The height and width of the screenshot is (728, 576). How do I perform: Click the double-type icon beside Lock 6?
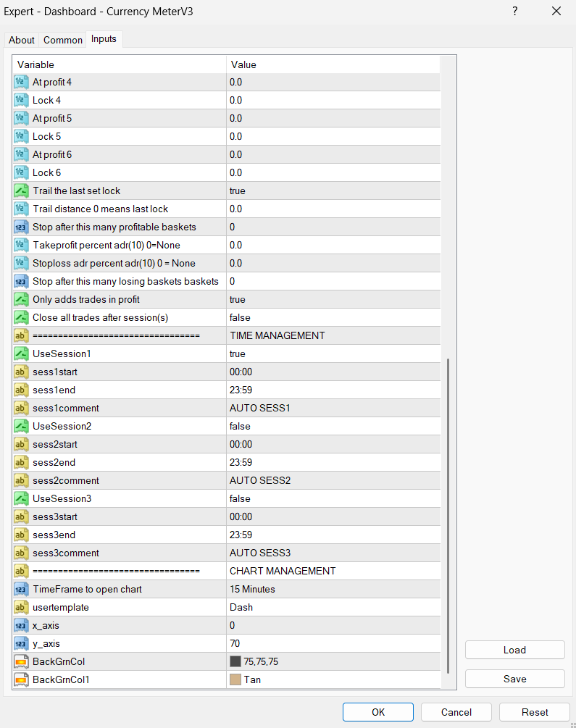click(x=21, y=172)
